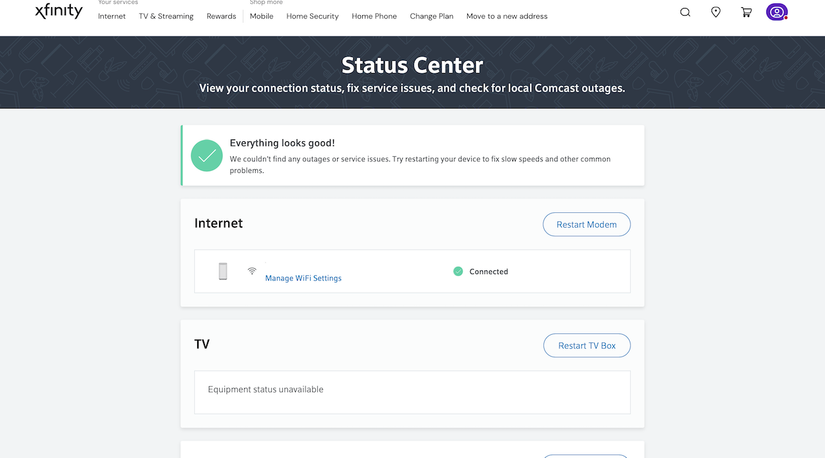The height and width of the screenshot is (458, 825).
Task: Click the WiFi signal icon
Action: coord(252,271)
